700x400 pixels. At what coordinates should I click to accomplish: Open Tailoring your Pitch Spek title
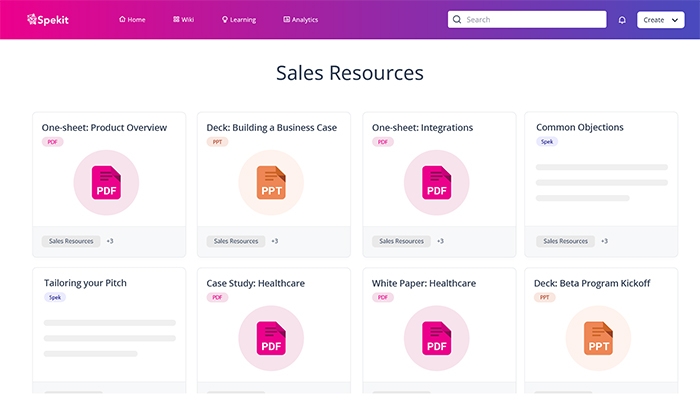84,283
